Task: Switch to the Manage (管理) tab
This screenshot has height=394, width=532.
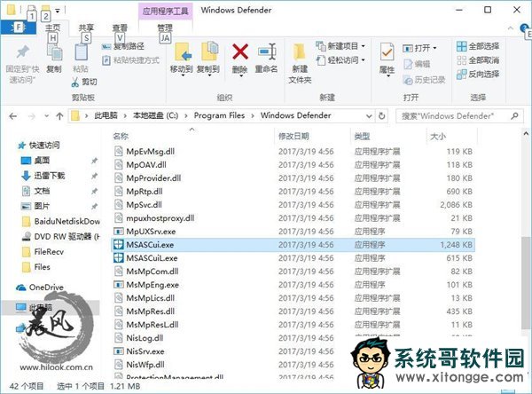Action: [x=165, y=28]
